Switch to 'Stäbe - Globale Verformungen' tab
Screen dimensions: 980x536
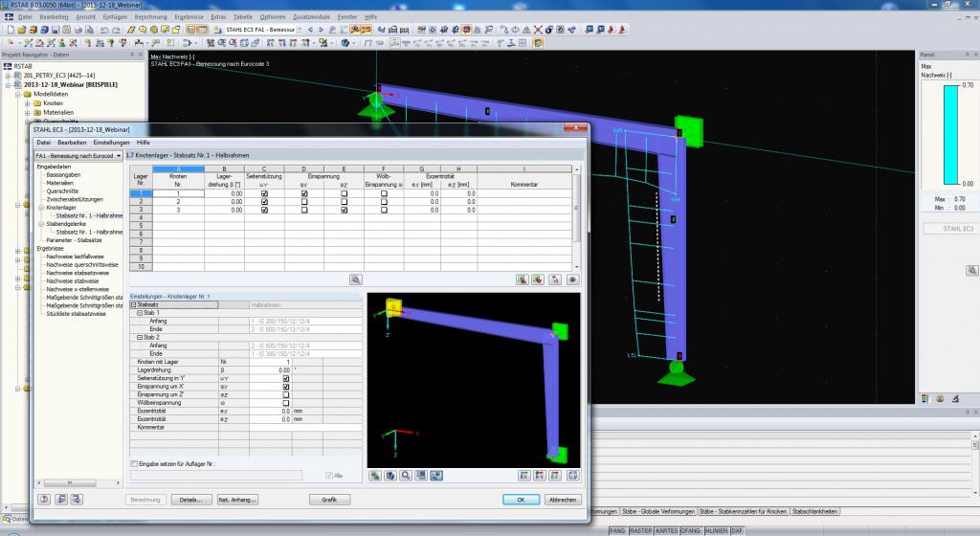coord(658,512)
